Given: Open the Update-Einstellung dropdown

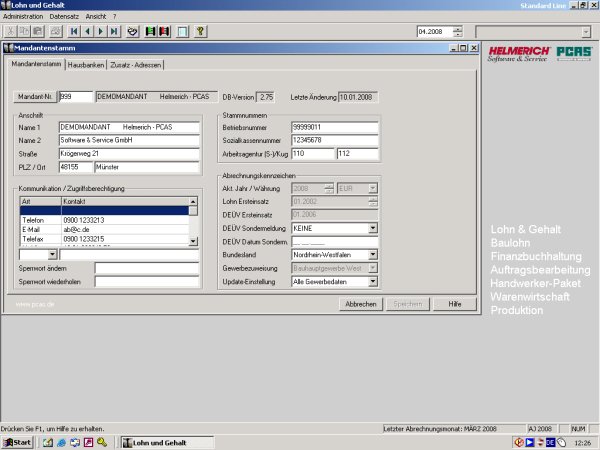Looking at the screenshot, I should 373,282.
